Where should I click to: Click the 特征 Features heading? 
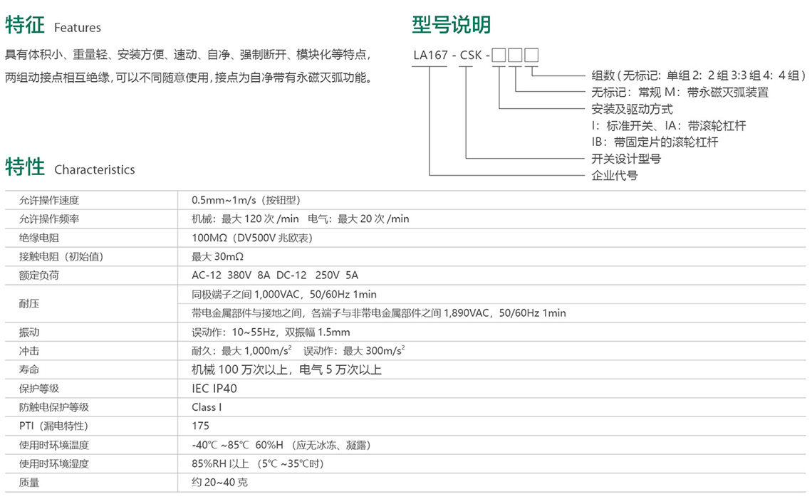tap(53, 26)
